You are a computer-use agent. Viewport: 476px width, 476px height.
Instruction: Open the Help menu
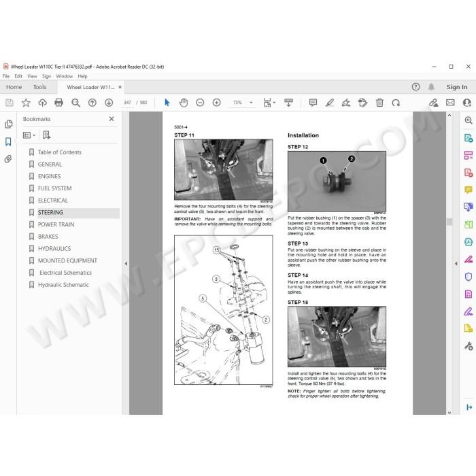pyautogui.click(x=82, y=76)
